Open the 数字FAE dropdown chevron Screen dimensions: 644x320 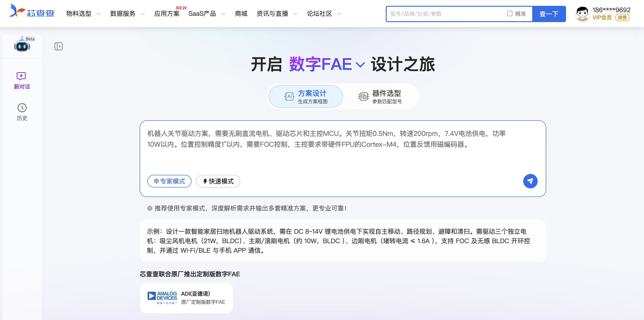pyautogui.click(x=360, y=65)
